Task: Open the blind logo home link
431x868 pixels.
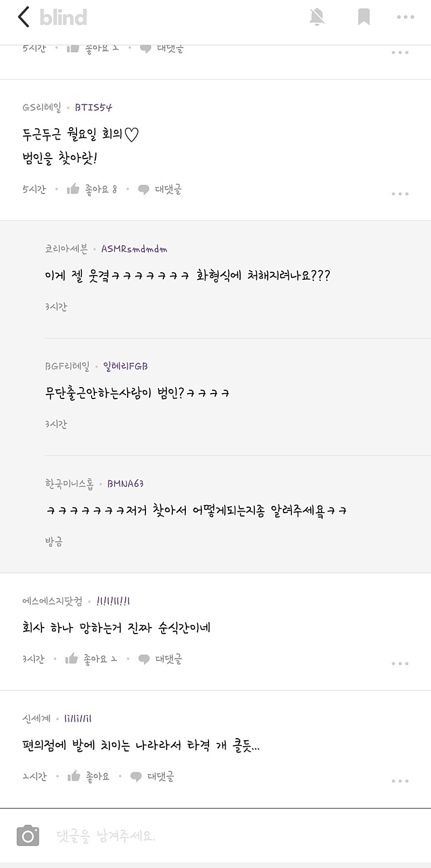Action: coord(63,17)
